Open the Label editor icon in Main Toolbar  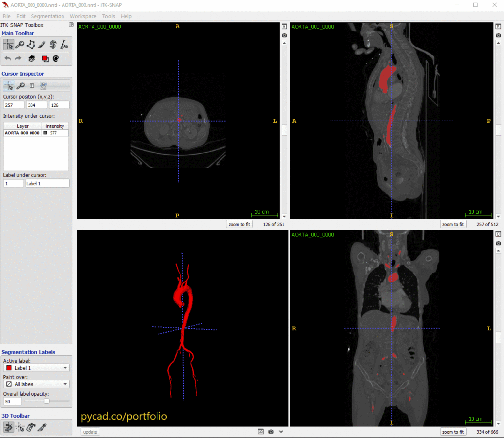coord(45,58)
